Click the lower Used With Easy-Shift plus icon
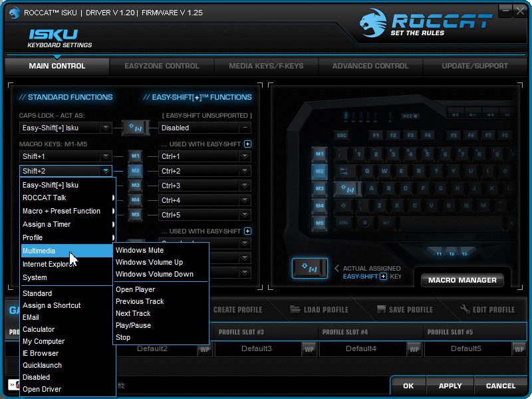532x399 pixels. pyautogui.click(x=247, y=231)
